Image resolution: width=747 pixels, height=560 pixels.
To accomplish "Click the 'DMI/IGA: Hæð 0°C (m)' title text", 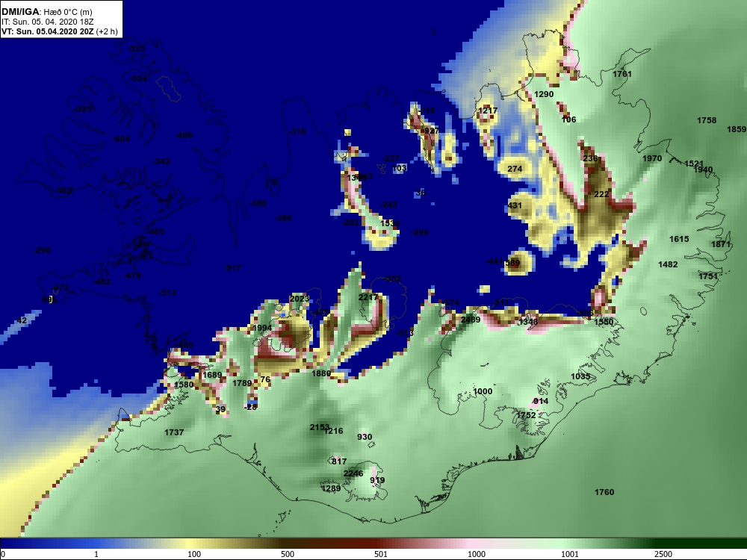I will point(46,12).
